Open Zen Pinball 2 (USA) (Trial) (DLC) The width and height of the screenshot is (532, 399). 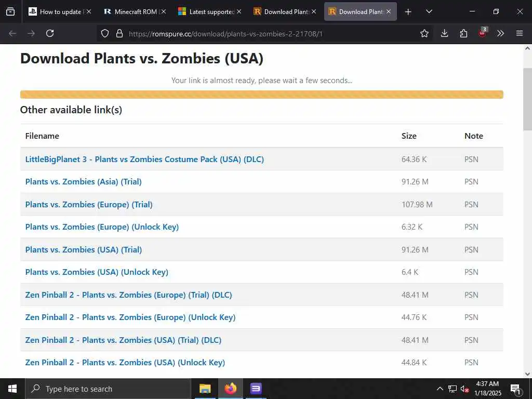point(123,340)
